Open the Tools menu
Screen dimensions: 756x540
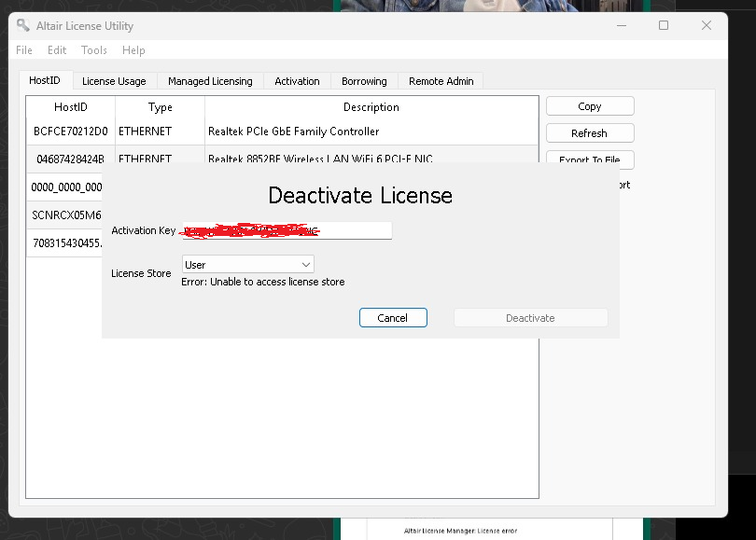tap(94, 50)
